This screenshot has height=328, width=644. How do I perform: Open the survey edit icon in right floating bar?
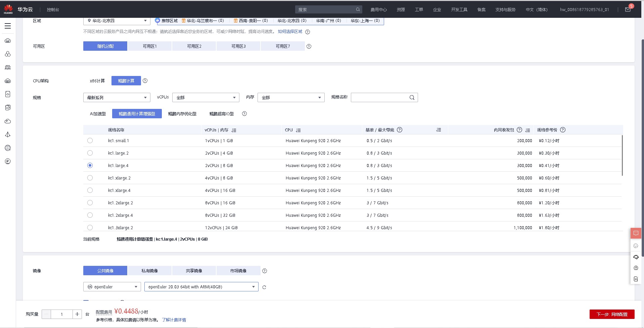pyautogui.click(x=636, y=279)
